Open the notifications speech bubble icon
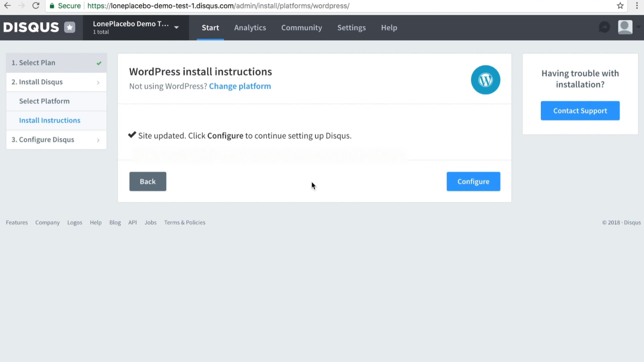The image size is (644, 362). click(x=604, y=27)
